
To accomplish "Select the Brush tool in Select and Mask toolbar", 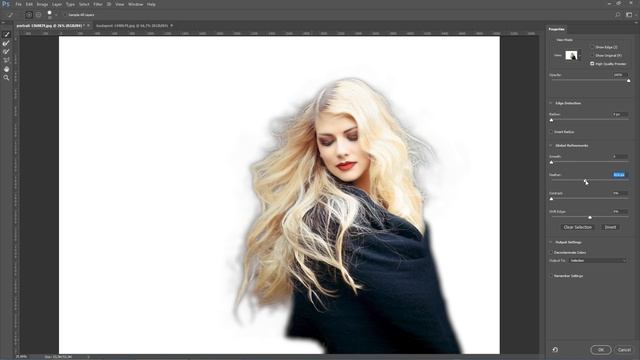I will tap(6, 52).
